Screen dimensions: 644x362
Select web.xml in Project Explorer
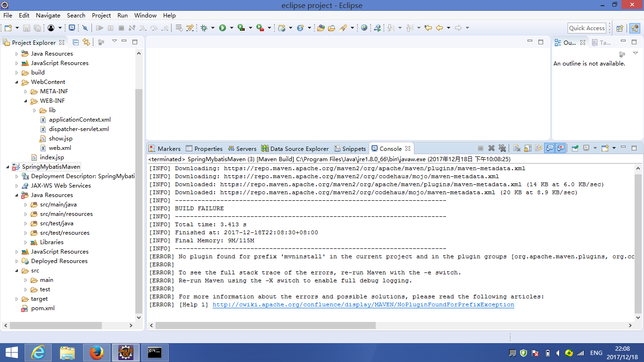click(56, 148)
